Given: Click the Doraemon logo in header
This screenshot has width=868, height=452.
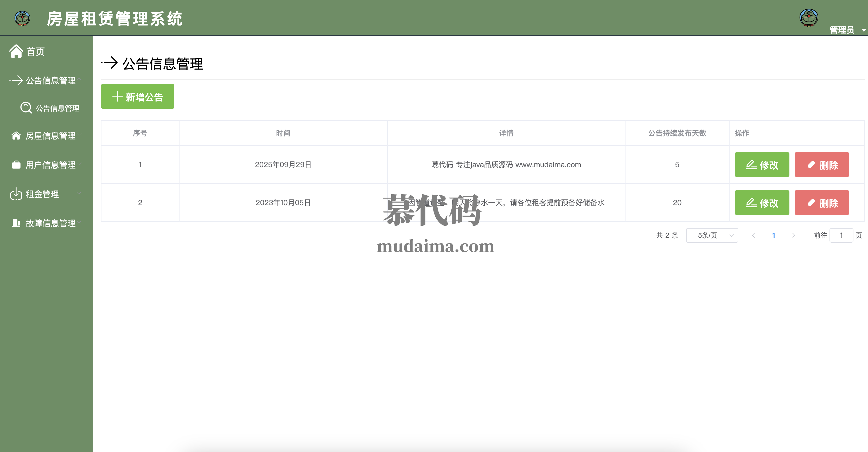Looking at the screenshot, I should point(22,18).
